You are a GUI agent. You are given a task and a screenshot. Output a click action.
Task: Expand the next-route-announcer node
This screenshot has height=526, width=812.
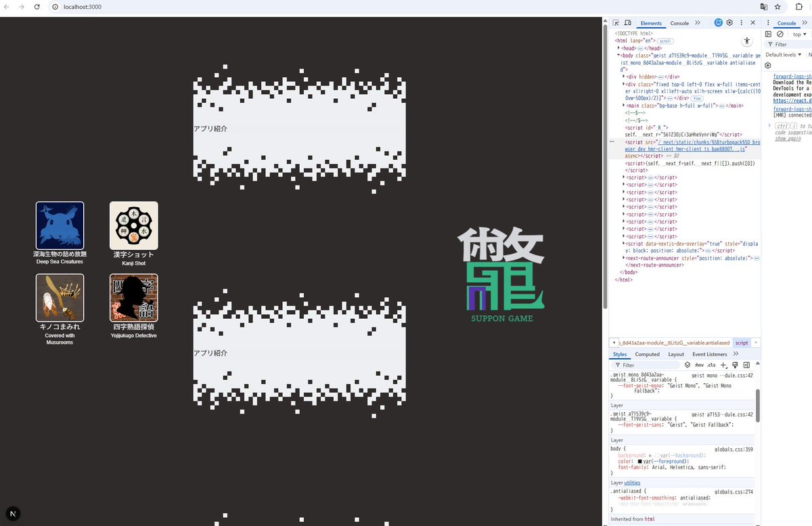624,258
